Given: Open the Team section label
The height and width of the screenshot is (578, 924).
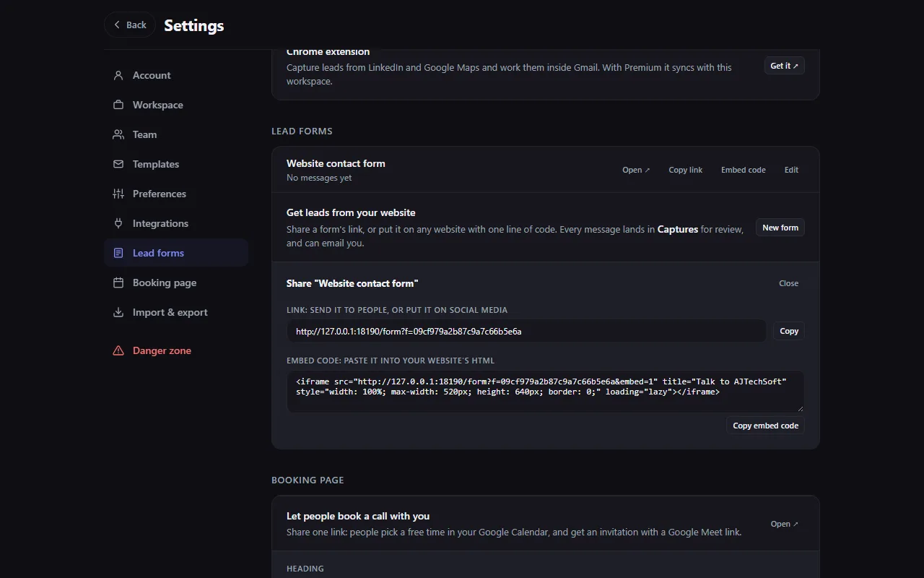Looking at the screenshot, I should [x=144, y=134].
